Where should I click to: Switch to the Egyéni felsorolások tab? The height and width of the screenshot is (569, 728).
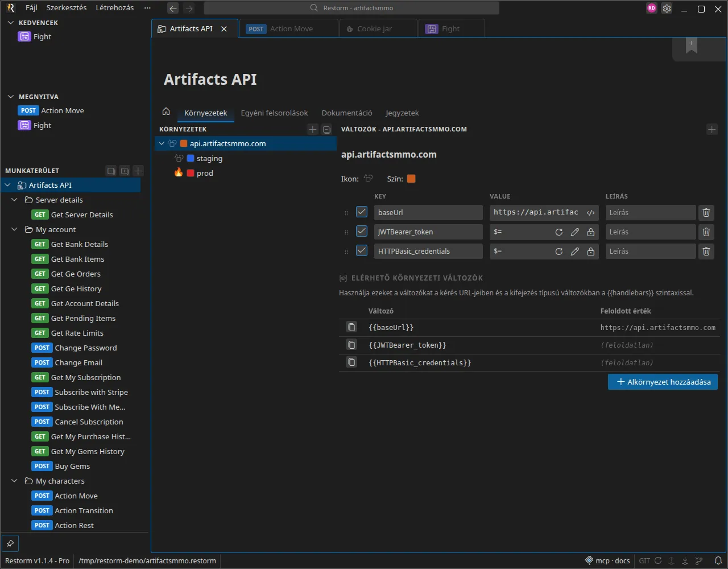(274, 113)
